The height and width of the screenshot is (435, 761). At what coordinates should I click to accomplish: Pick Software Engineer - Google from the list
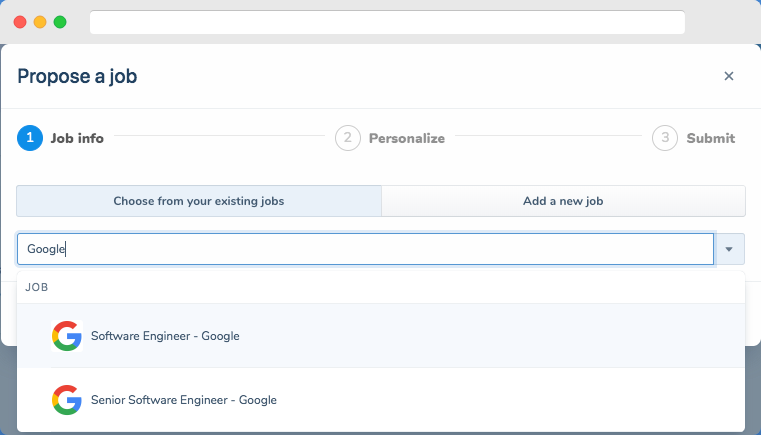[x=381, y=336]
